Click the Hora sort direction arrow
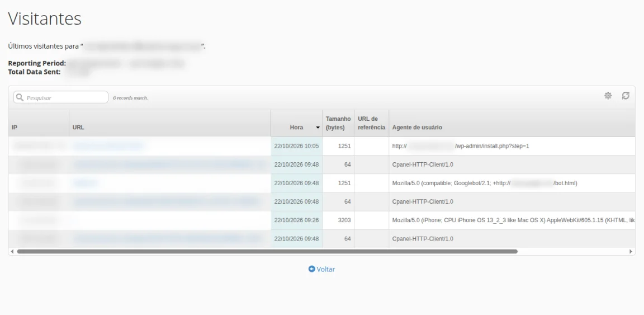 [318, 128]
